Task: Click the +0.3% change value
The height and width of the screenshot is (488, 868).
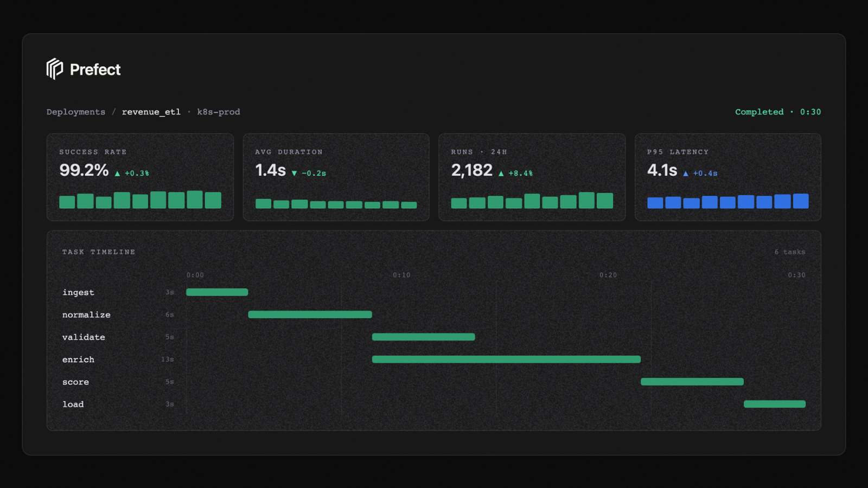Action: tap(137, 174)
